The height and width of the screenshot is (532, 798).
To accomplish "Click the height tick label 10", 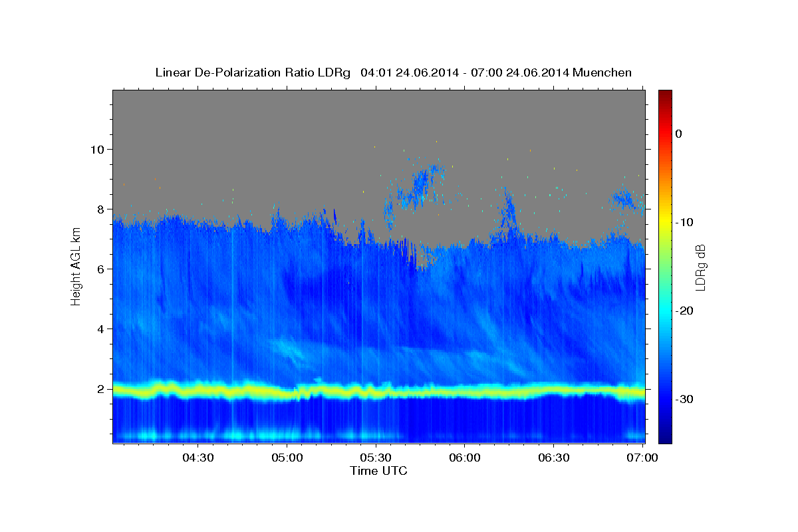I will (96, 150).
